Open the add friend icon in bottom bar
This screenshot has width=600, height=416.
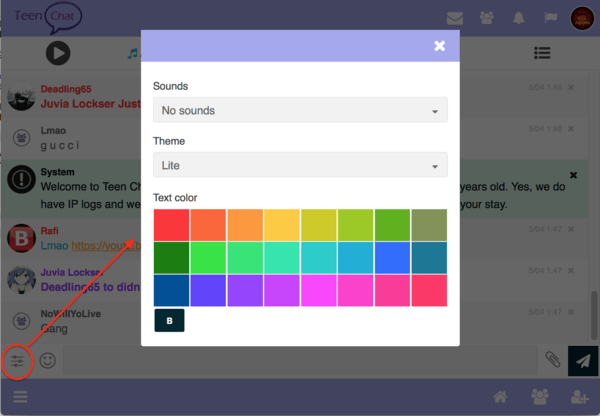[579, 397]
